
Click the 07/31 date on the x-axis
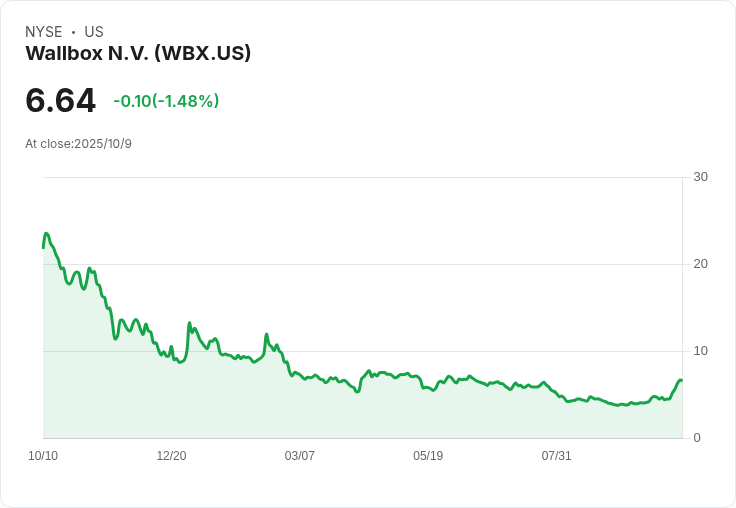pos(556,456)
